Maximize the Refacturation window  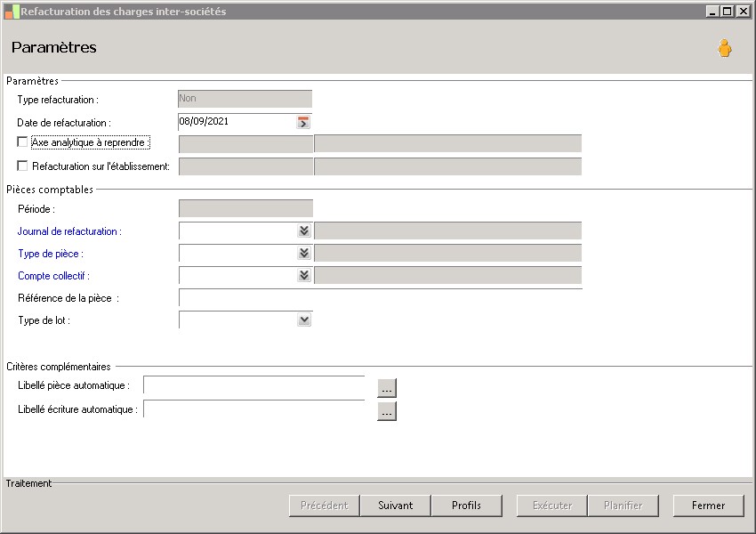click(728, 11)
